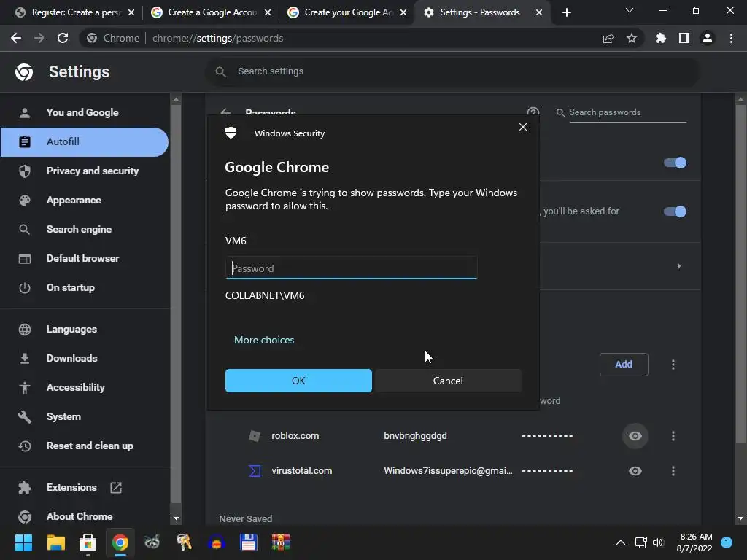The image size is (747, 560).
Task: Open Chrome side panel icon
Action: pyautogui.click(x=684, y=38)
